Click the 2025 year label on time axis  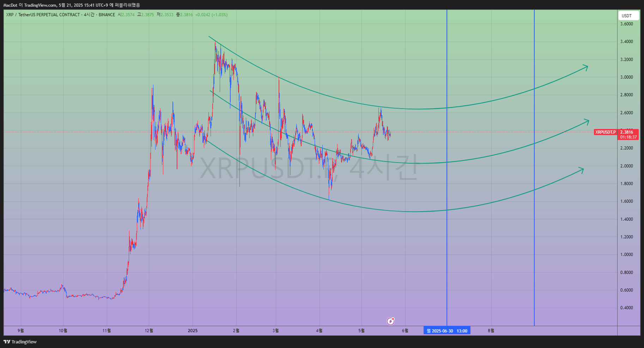coord(193,331)
